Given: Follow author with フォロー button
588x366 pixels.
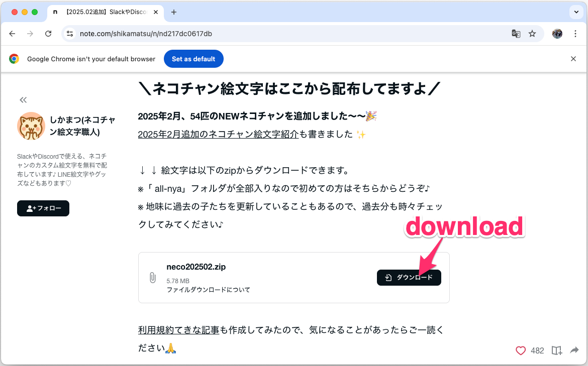Looking at the screenshot, I should 43,208.
